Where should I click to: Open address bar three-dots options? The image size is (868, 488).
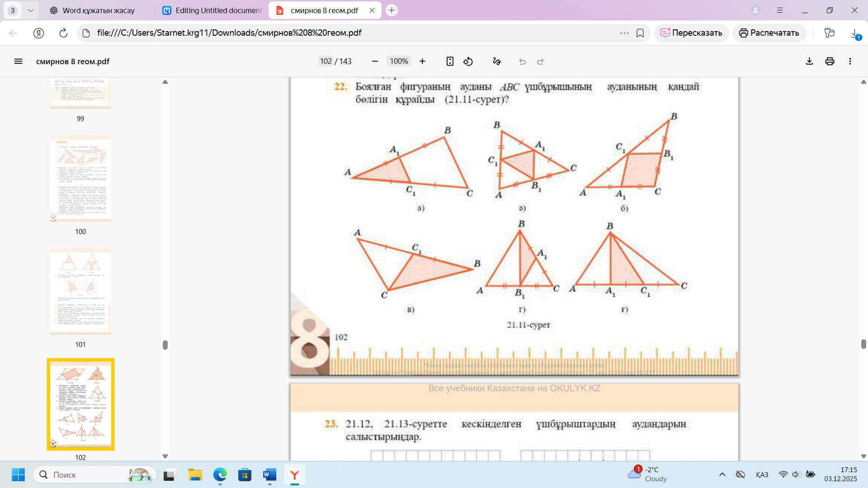pyautogui.click(x=624, y=33)
